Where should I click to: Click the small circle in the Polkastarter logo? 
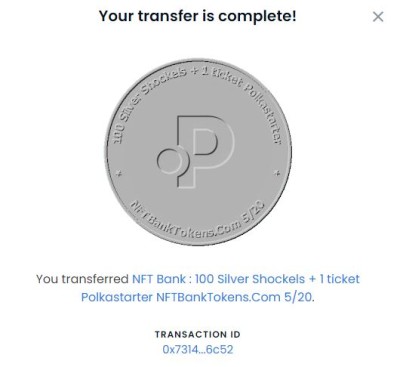tap(170, 161)
